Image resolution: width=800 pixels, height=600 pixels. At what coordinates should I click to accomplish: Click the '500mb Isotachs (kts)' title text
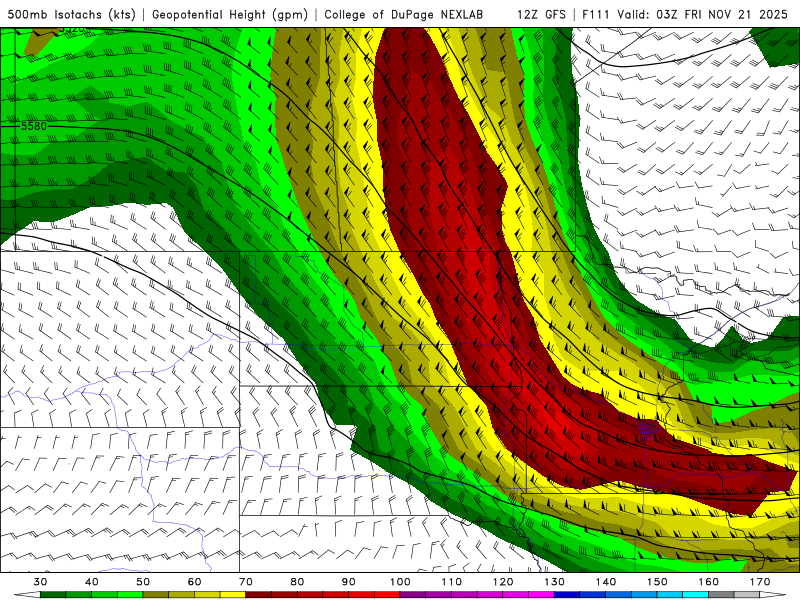pos(71,14)
